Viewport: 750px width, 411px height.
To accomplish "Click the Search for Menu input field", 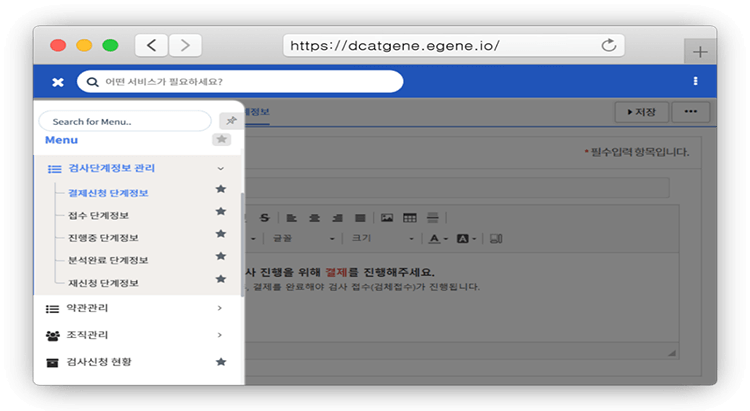I will pyautogui.click(x=125, y=121).
